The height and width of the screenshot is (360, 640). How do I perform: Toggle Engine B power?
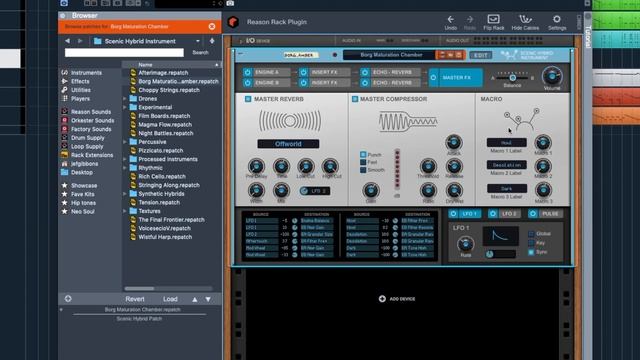[x=247, y=82]
